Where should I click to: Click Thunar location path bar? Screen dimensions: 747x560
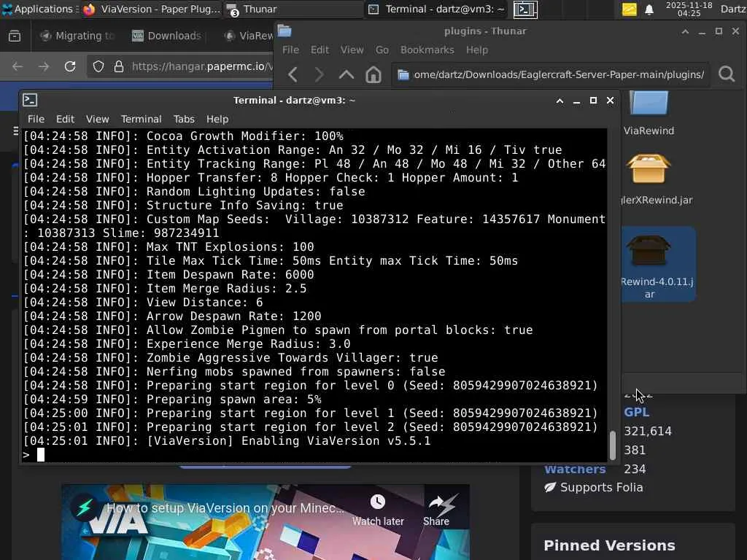pyautogui.click(x=551, y=75)
